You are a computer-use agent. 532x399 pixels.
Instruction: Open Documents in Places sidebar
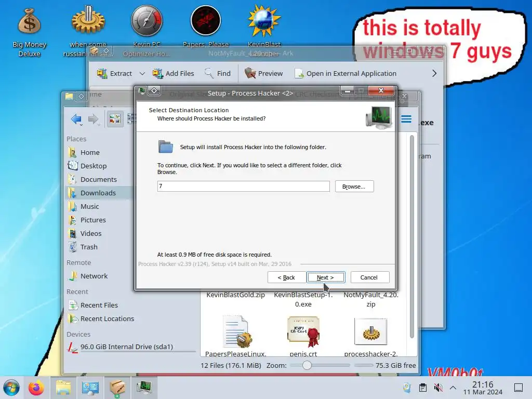click(x=98, y=179)
